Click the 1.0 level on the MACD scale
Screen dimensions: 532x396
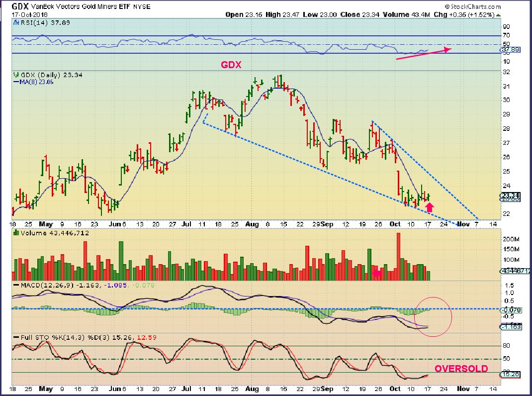(509, 293)
